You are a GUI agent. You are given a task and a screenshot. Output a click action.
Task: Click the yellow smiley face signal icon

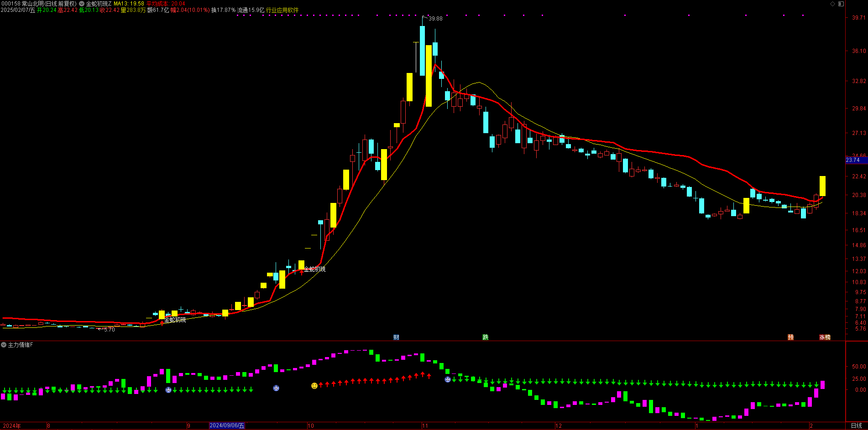coord(314,386)
